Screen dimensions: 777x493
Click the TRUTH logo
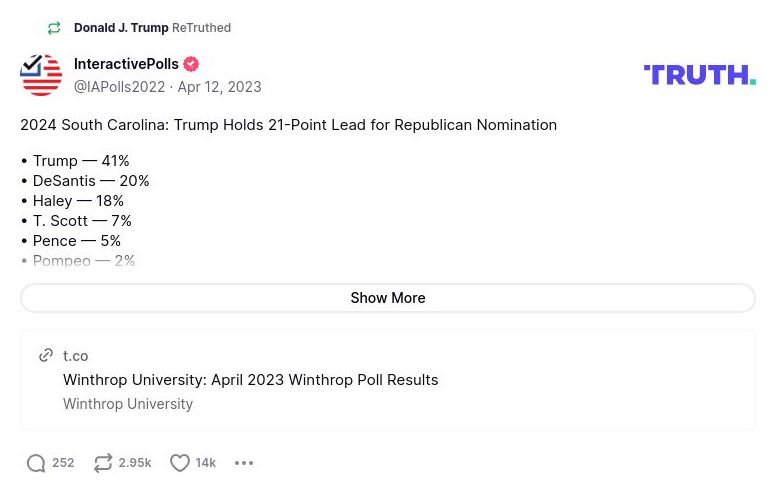coord(699,75)
